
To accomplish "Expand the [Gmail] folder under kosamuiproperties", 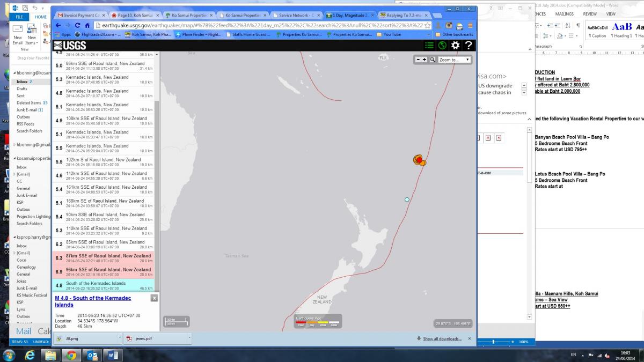I will [x=14, y=174].
